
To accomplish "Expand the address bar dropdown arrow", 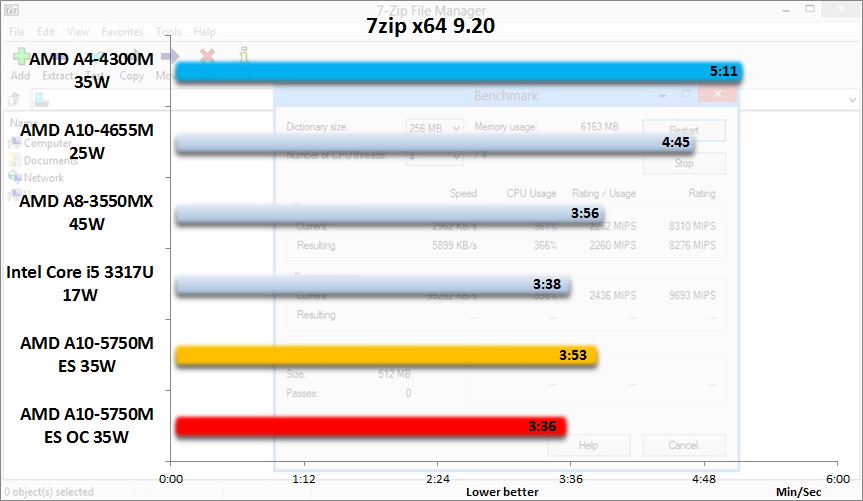I will 852,100.
